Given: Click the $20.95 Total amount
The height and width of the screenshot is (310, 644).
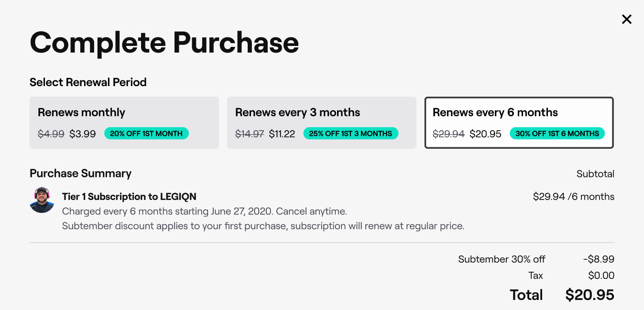Looking at the screenshot, I should click(x=589, y=295).
